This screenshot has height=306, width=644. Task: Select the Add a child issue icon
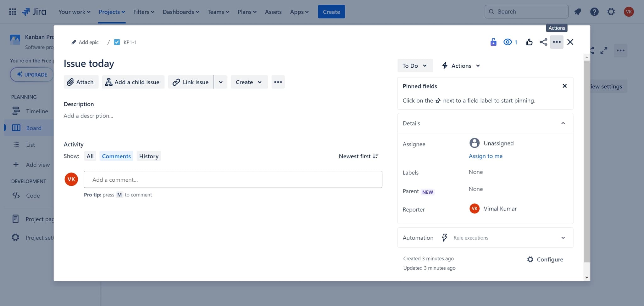109,82
